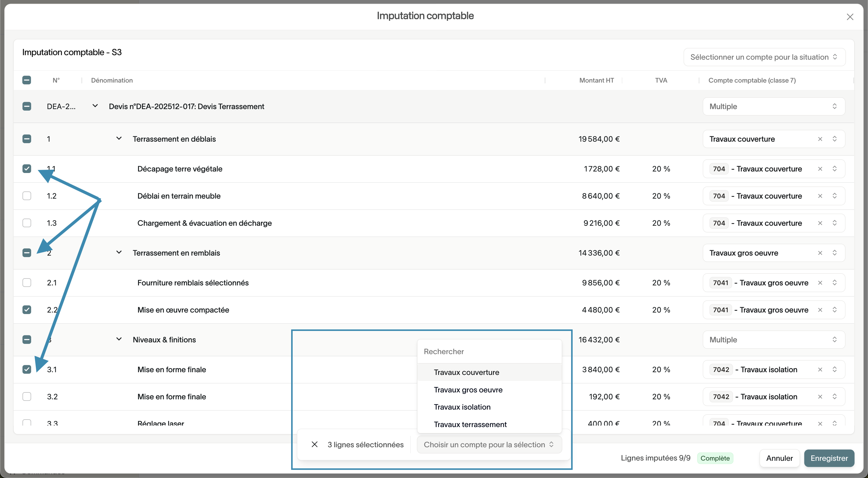Click the Enregistrer button
This screenshot has height=478, width=868.
[829, 458]
